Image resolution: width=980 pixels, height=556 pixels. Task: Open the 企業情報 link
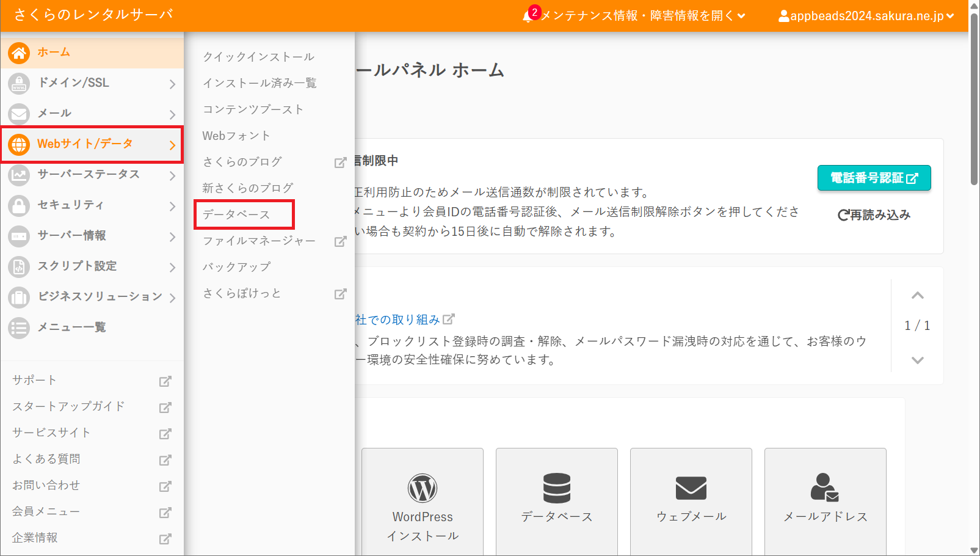coord(35,538)
